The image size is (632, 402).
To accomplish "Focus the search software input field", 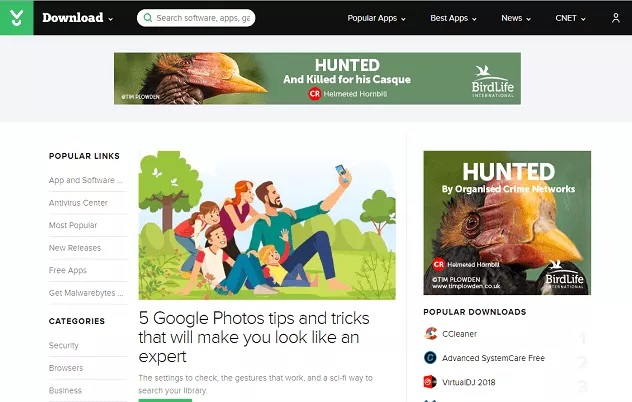I will tap(196, 18).
